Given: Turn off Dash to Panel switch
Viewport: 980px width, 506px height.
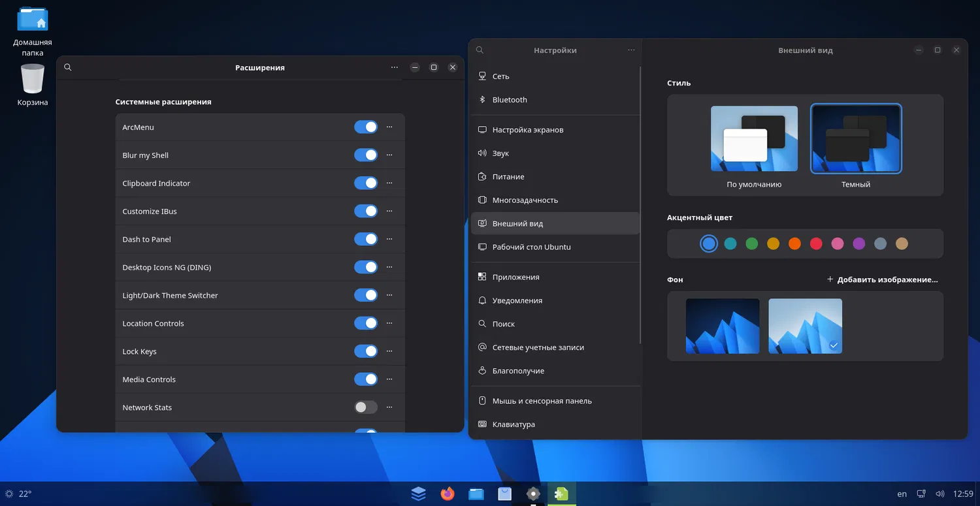Looking at the screenshot, I should point(366,239).
